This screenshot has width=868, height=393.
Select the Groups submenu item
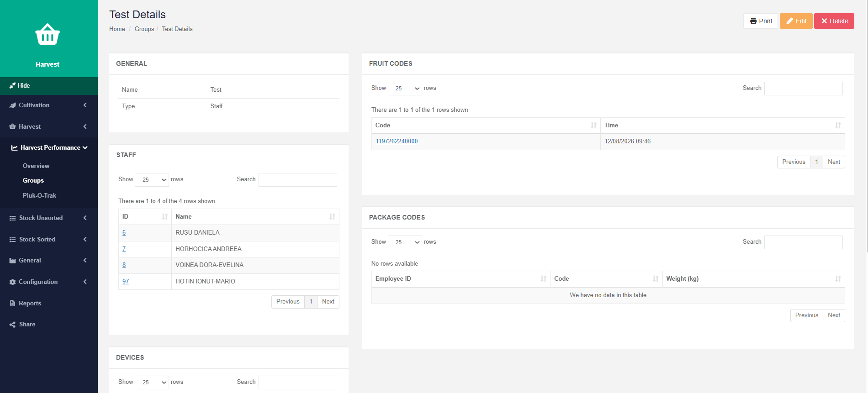coord(33,180)
